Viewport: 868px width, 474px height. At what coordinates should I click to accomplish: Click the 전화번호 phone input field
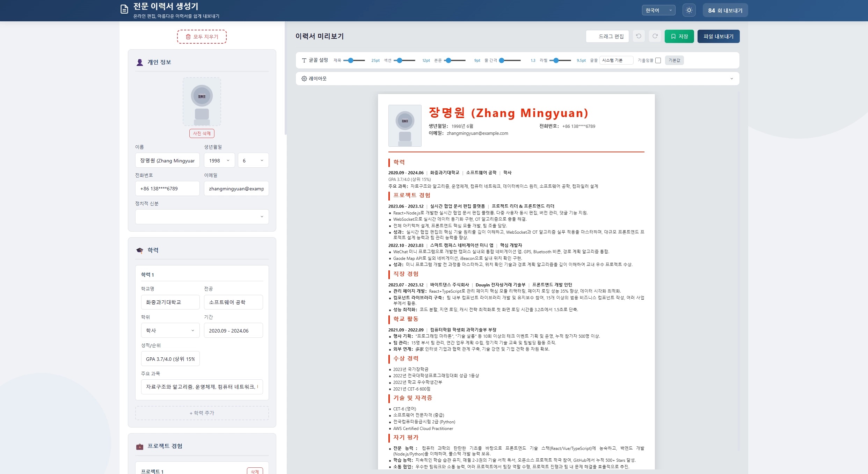coord(167,189)
